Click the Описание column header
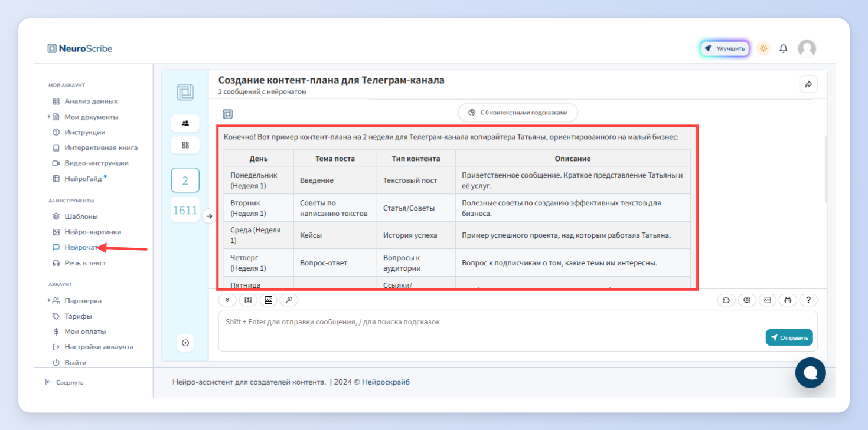This screenshot has height=430, width=868. coord(573,159)
